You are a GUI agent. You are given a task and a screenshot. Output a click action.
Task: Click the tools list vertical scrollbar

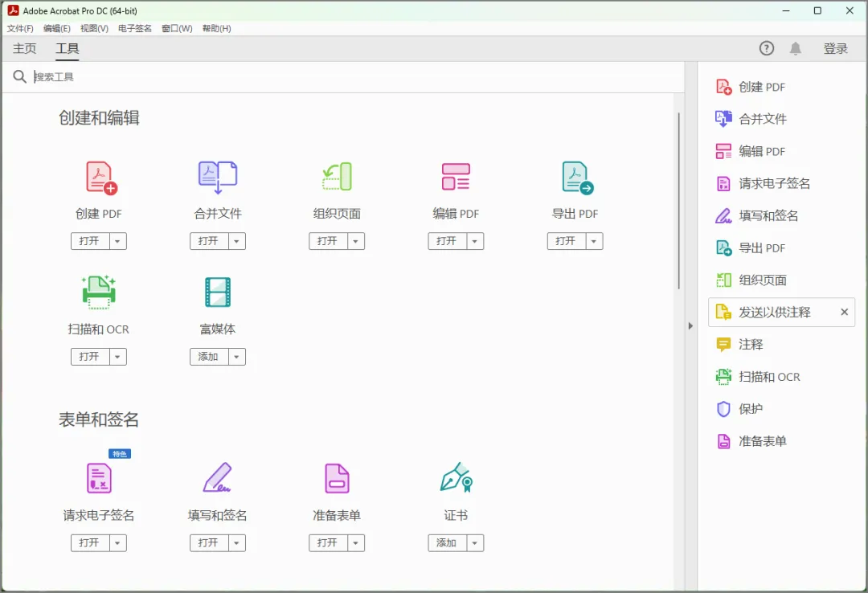pos(678,201)
